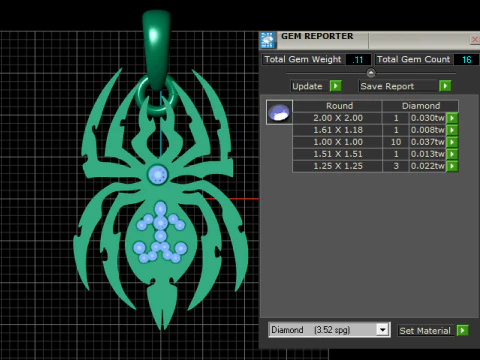
Task: Click green arrow for 1.51 X 1.51 row
Action: (452, 154)
